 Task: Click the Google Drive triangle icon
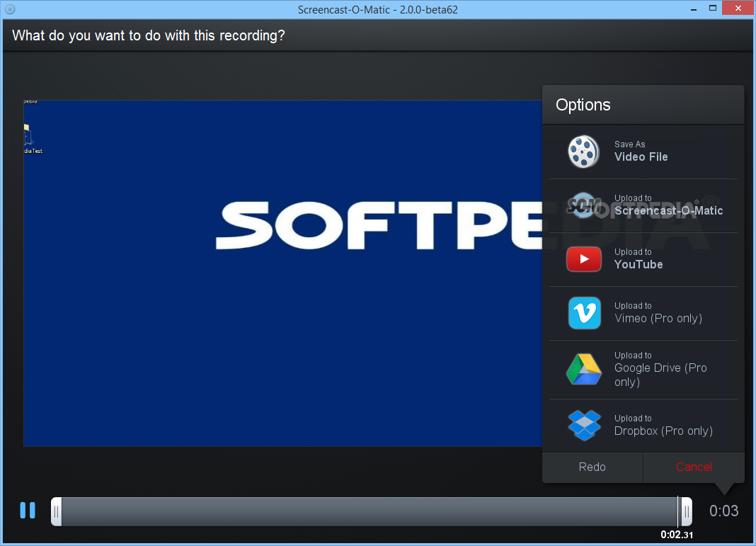tap(583, 369)
